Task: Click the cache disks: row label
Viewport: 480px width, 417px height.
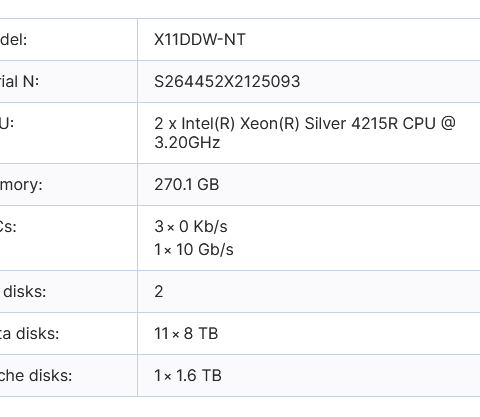Action: 36,376
